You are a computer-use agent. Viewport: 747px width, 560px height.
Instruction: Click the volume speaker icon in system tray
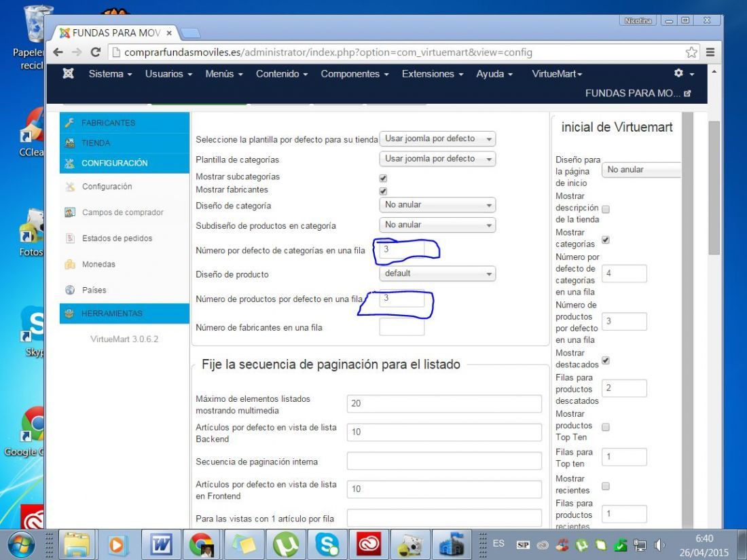[x=660, y=545]
